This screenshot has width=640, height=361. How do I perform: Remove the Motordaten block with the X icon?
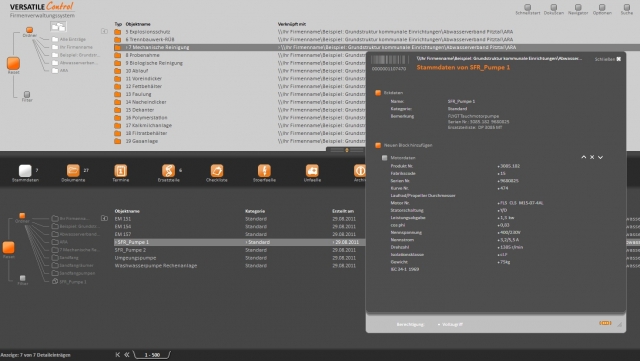pyautogui.click(x=592, y=157)
